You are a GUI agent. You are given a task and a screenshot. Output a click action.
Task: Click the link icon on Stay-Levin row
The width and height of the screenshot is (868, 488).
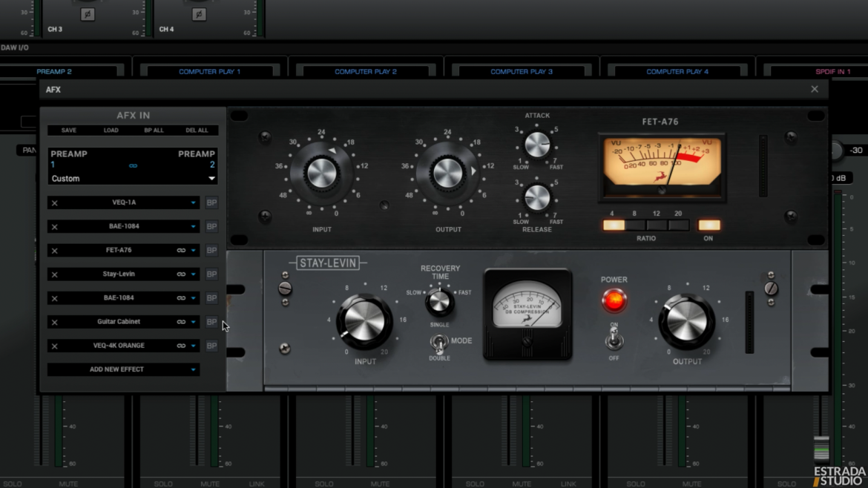(181, 274)
